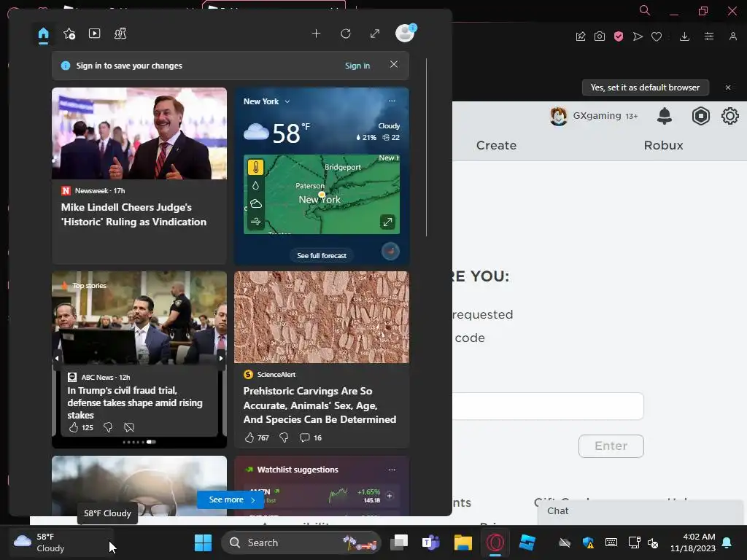The image size is (747, 560).
Task: Click Opera GX taskbar icon
Action: (x=495, y=542)
